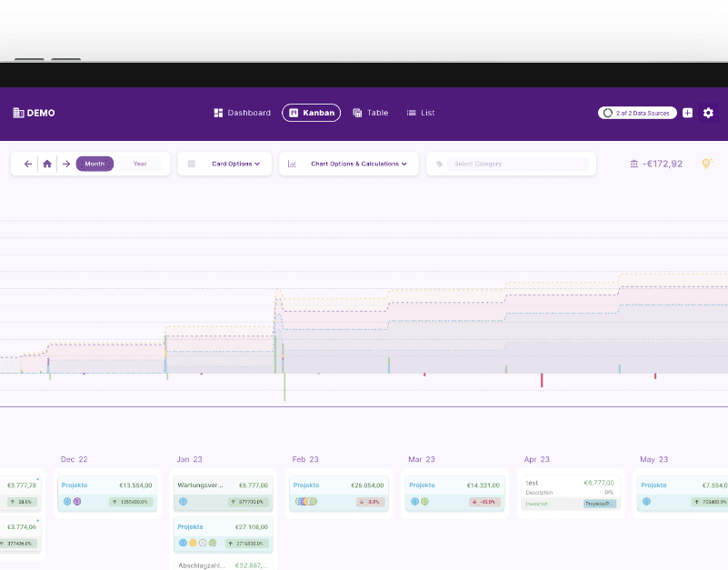Switch to the List view
Image resolution: width=728 pixels, height=570 pixels.
click(420, 113)
